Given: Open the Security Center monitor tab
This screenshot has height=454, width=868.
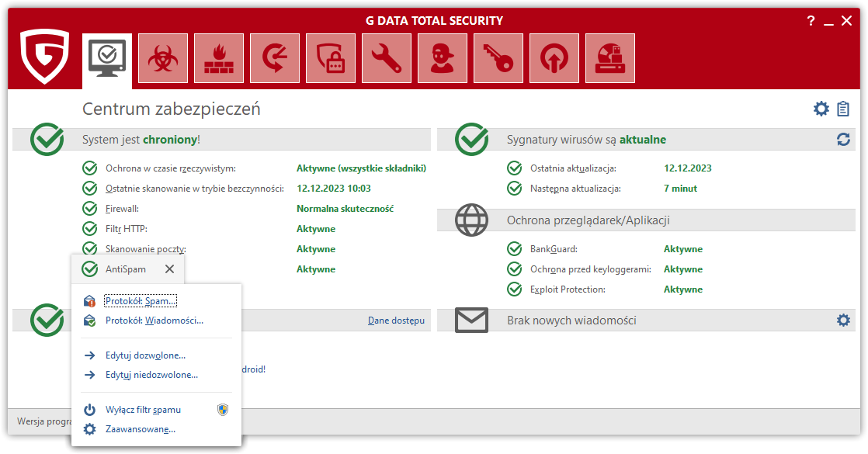Looking at the screenshot, I should point(107,59).
